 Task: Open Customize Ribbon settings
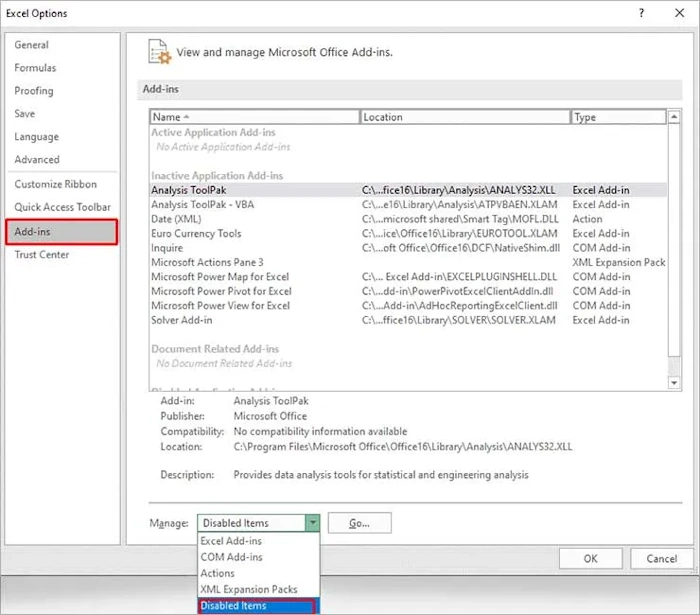pyautogui.click(x=55, y=184)
